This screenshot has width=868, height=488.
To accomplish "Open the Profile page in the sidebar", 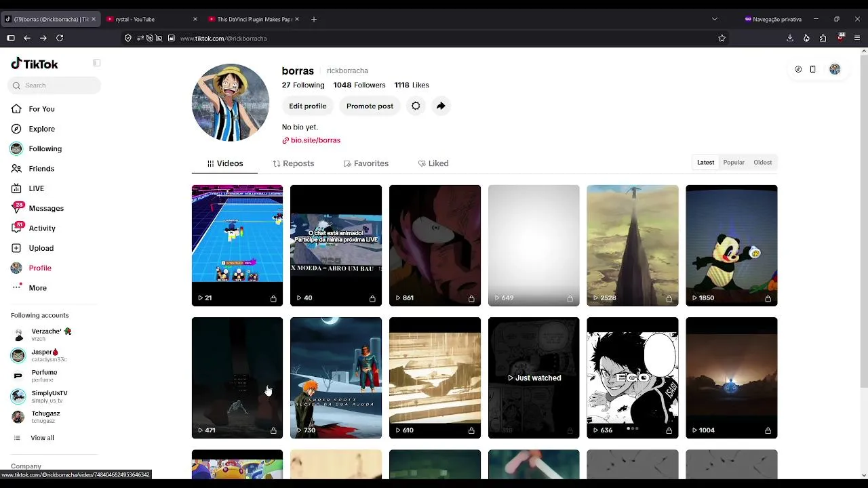I will click(x=40, y=268).
